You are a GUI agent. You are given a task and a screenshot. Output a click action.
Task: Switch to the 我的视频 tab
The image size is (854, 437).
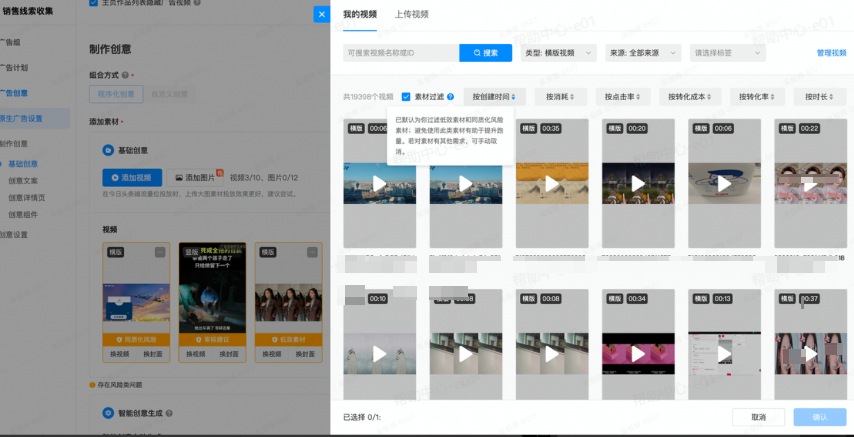[360, 15]
